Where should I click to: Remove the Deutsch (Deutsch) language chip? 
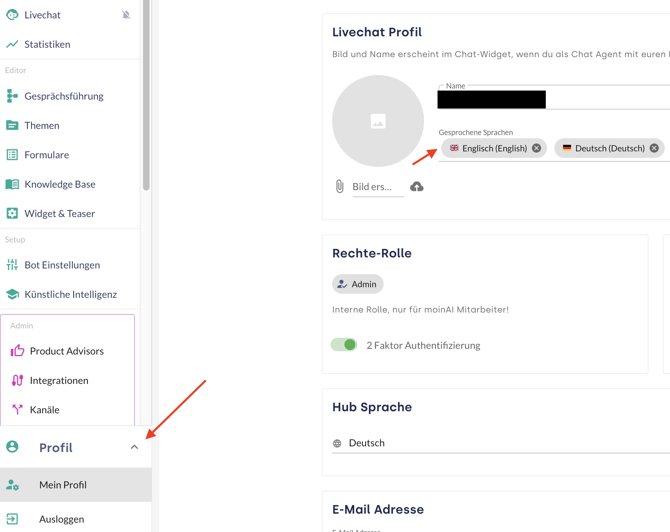(x=654, y=148)
